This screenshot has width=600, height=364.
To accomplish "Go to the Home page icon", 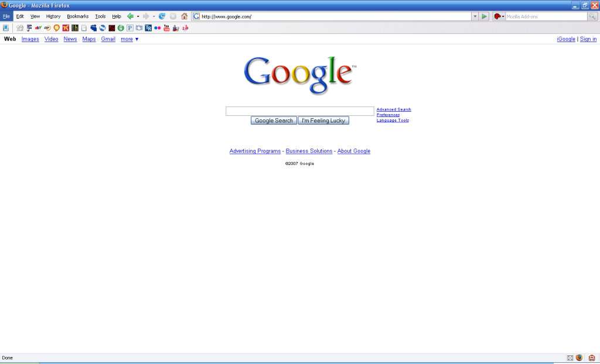I will tap(185, 16).
